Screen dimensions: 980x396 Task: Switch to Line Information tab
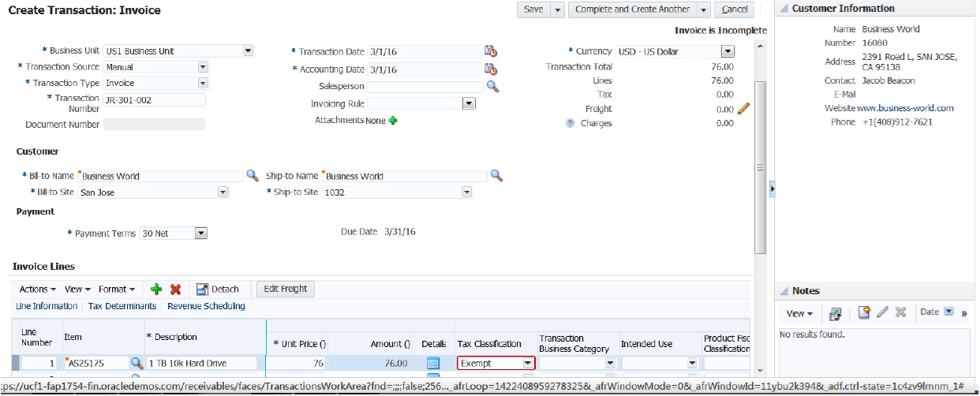click(47, 306)
